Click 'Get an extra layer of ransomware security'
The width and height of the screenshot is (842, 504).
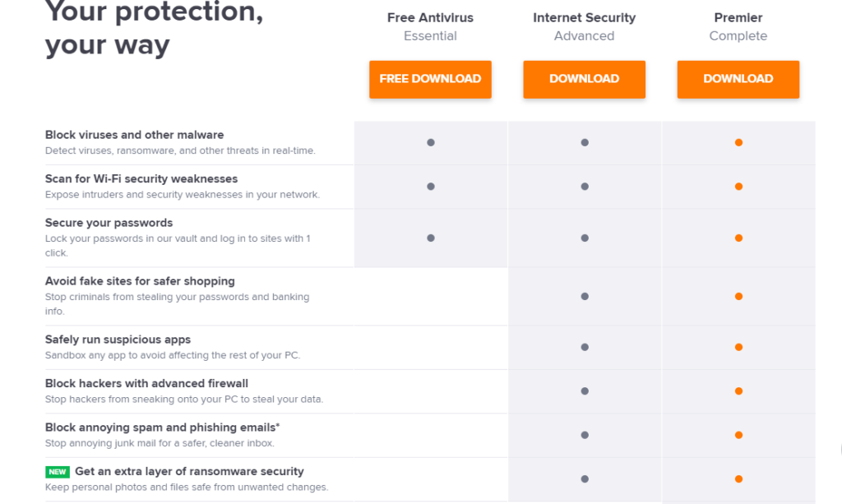(x=190, y=471)
